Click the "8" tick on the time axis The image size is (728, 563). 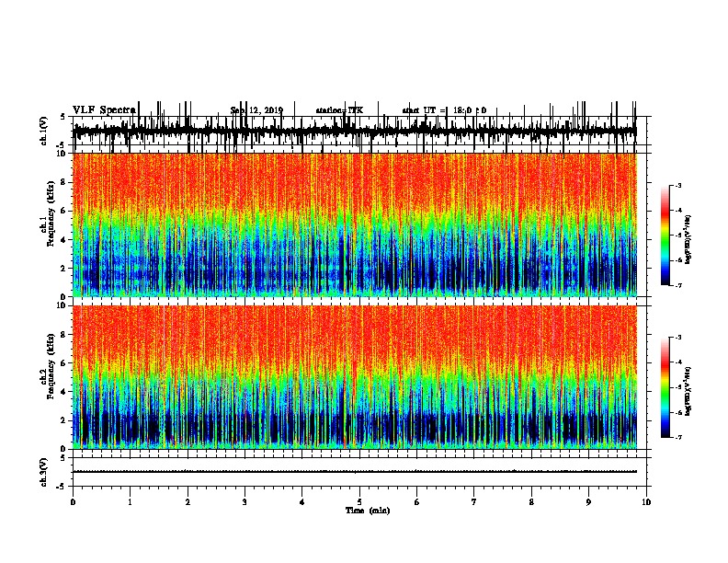pos(531,502)
